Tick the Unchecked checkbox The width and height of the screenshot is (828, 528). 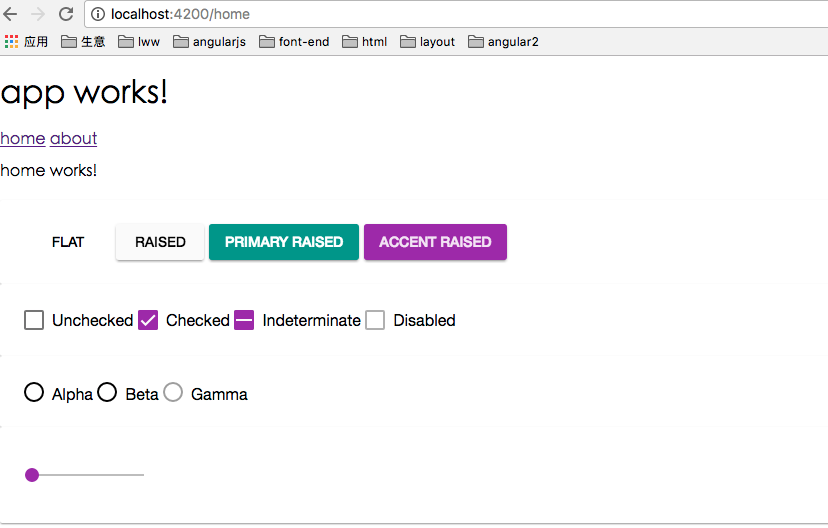click(34, 320)
